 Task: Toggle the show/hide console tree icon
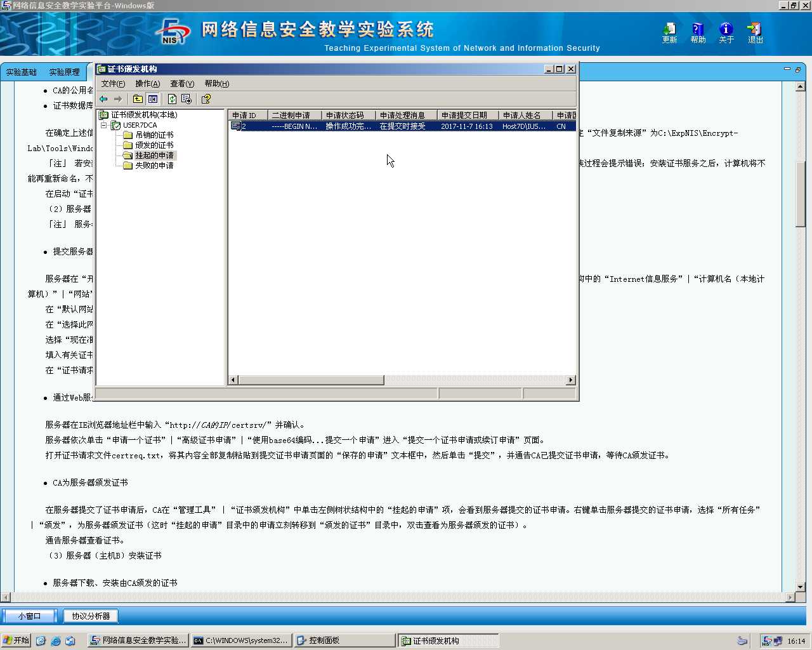[x=153, y=99]
